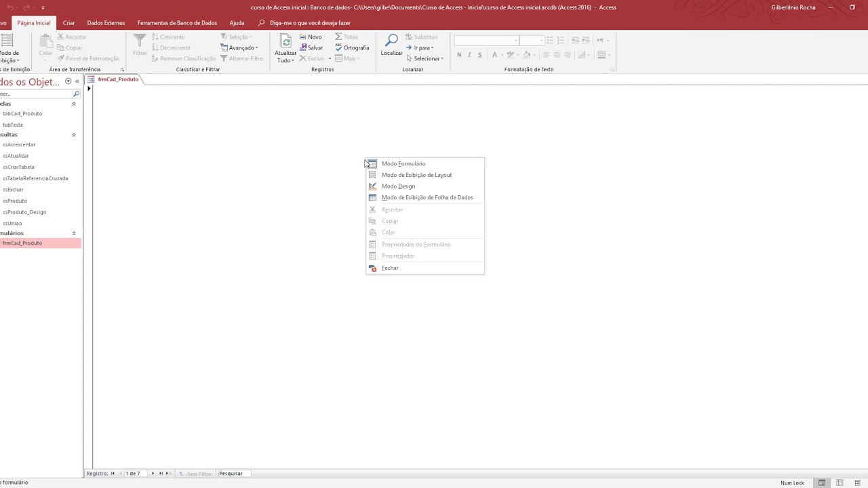
Task: Click the Novo record icon
Action: [303, 37]
